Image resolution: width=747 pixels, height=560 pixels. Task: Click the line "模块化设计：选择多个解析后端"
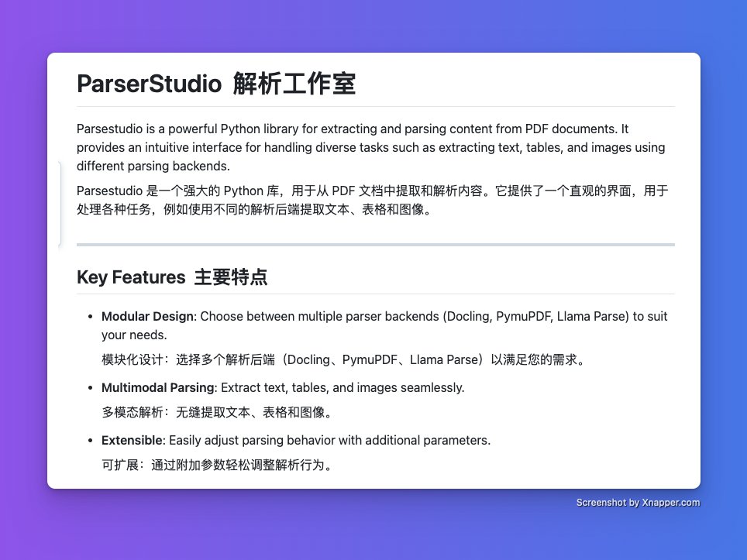343,359
